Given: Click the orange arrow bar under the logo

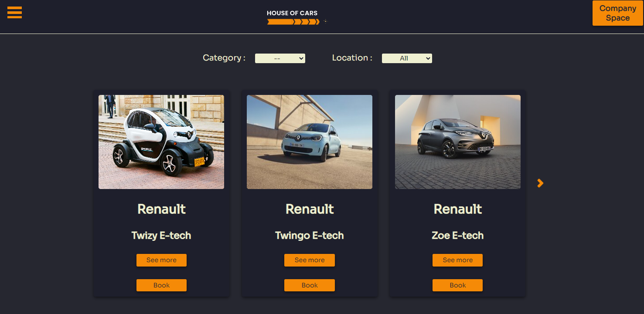Looking at the screenshot, I should pos(293,22).
